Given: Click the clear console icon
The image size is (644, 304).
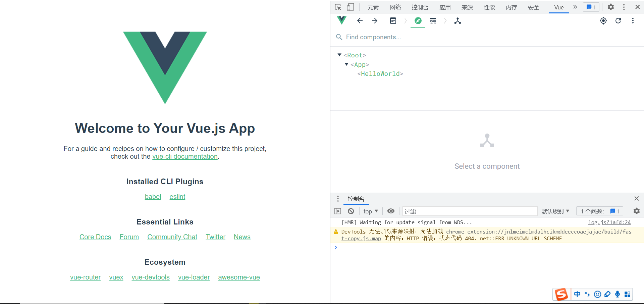Looking at the screenshot, I should [x=351, y=211].
